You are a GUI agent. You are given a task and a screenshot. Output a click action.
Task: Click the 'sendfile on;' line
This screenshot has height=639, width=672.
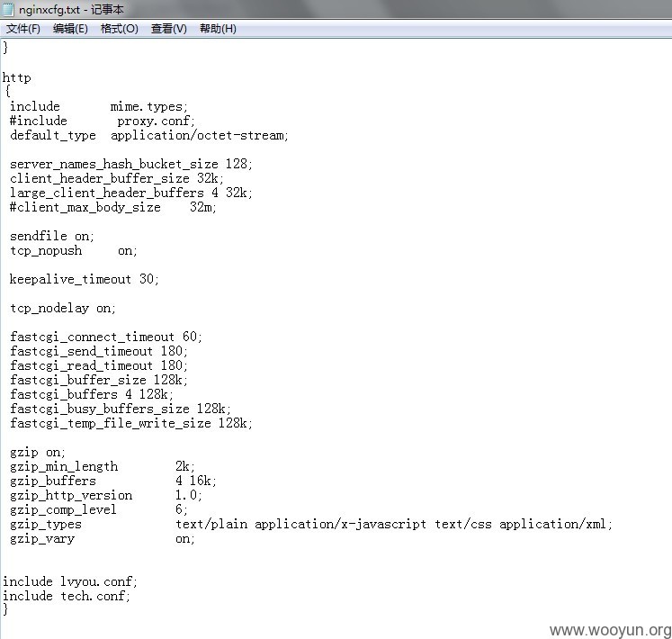52,236
